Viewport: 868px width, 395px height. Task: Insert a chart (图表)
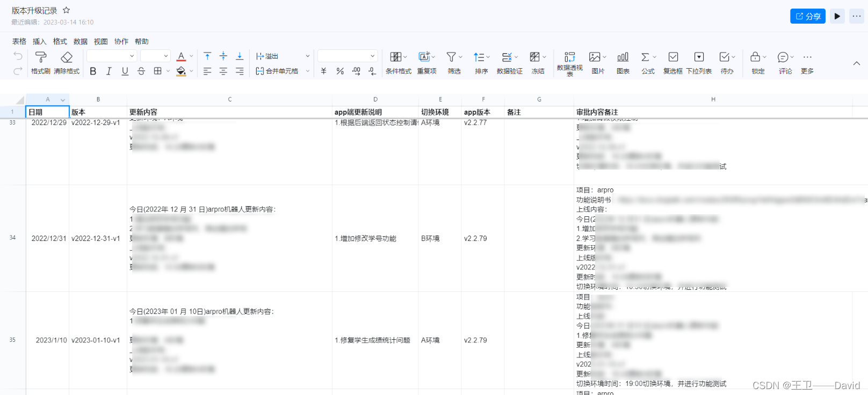[623, 63]
